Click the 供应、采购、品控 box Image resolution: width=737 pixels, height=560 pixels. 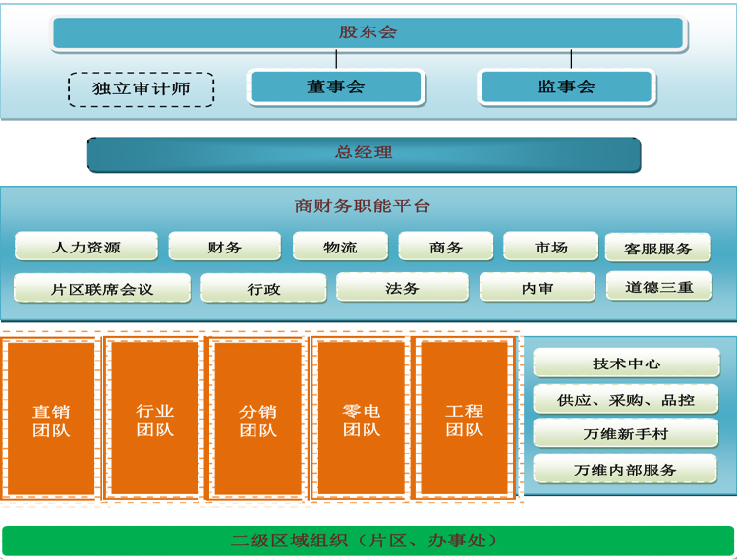[x=626, y=400]
